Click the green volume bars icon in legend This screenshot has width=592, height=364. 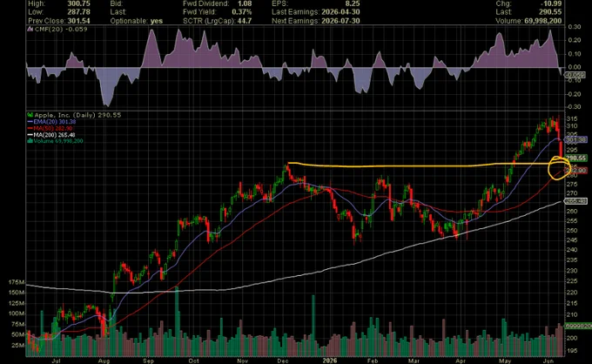30,141
